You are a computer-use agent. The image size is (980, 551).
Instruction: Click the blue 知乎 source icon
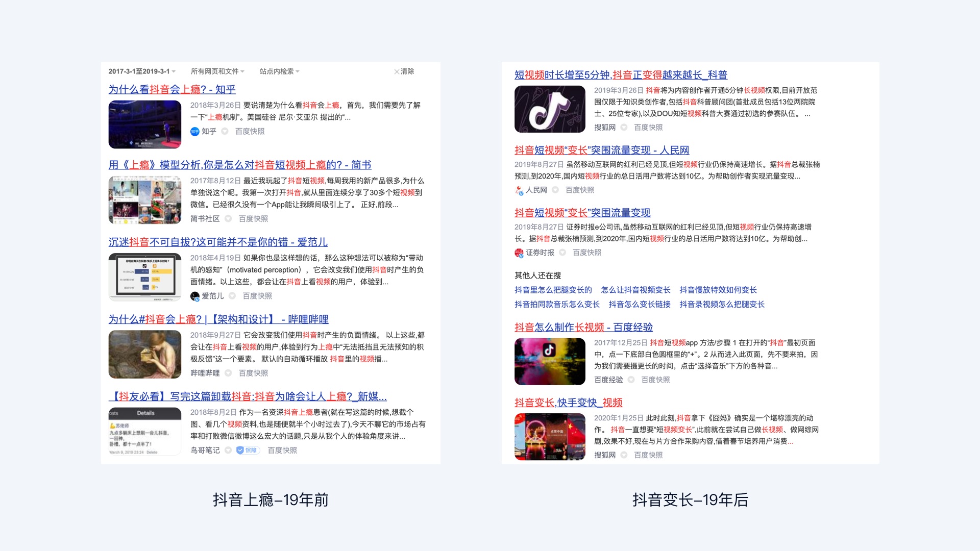[194, 132]
